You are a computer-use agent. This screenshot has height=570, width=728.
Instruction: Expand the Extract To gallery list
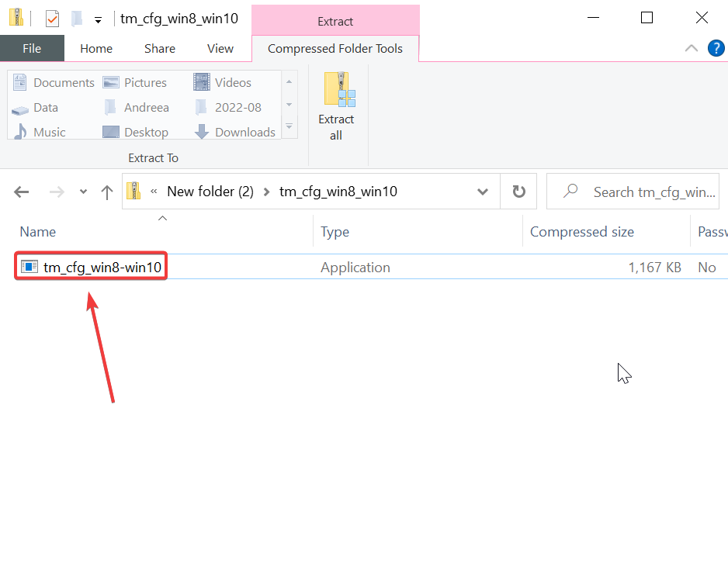[x=289, y=126]
